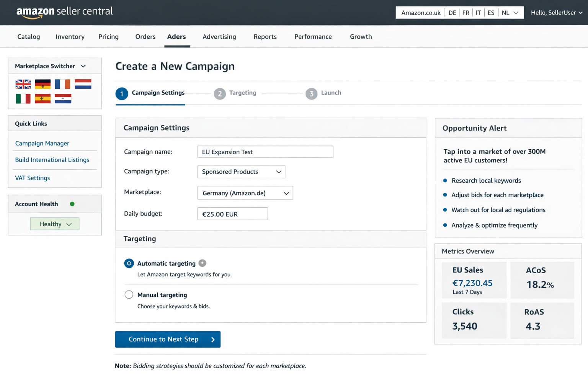Open the Catalog menu

[29, 37]
